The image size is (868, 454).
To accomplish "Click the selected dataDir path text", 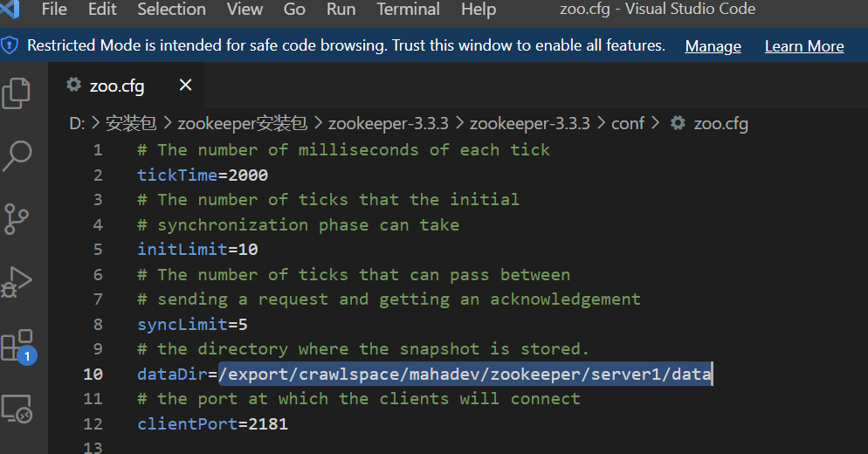I will point(465,375).
